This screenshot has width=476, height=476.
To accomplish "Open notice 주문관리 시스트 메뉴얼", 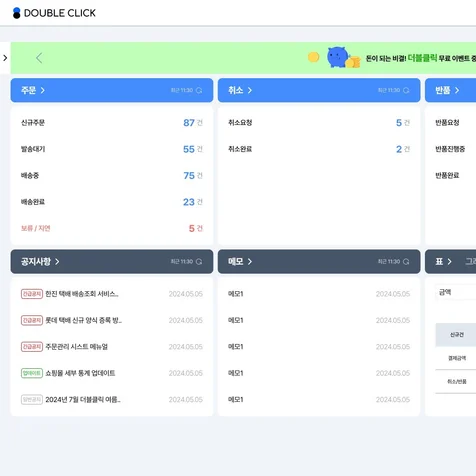I will (x=77, y=347).
